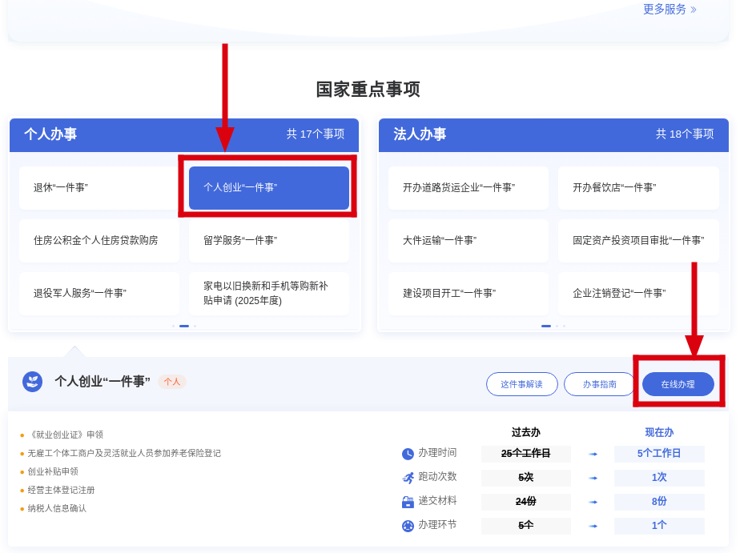Image resolution: width=756 pixels, height=553 pixels.
Task: Go to first page dot under 个人办事
Action: pos(173,326)
